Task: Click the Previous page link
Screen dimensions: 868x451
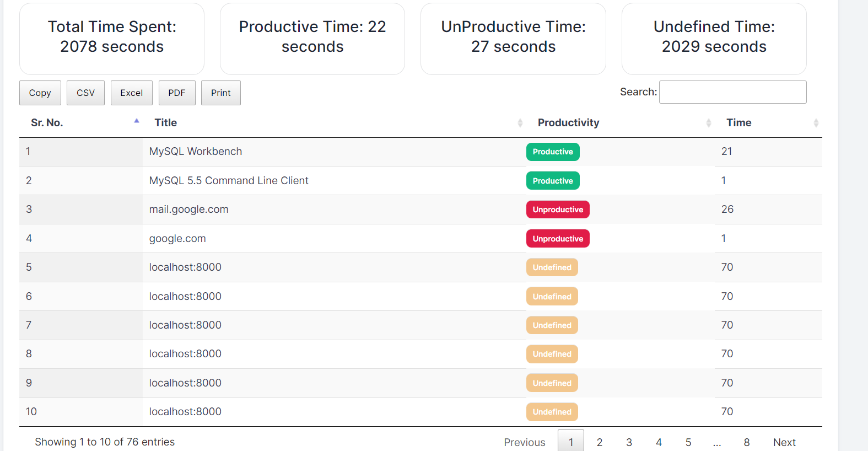Action: click(524, 442)
